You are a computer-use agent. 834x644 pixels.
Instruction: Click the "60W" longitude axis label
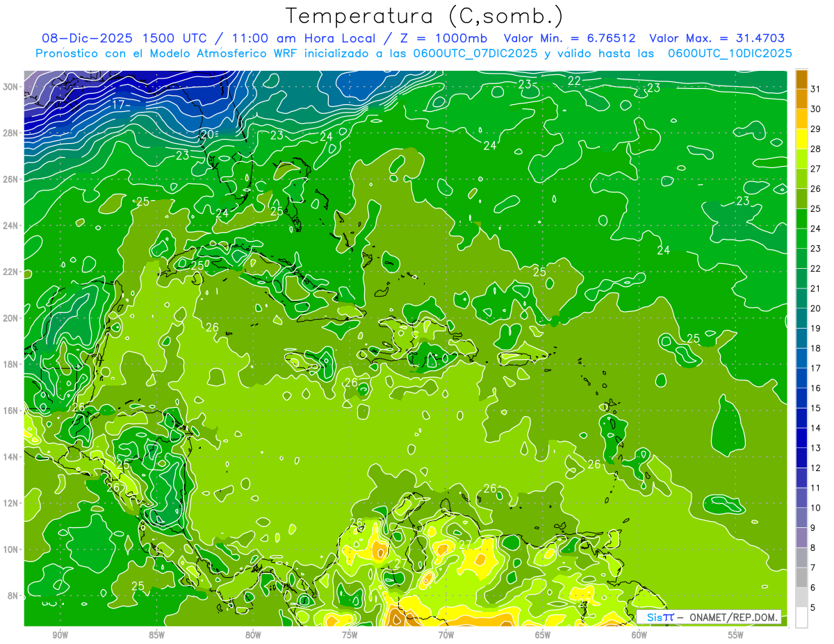coord(639,635)
